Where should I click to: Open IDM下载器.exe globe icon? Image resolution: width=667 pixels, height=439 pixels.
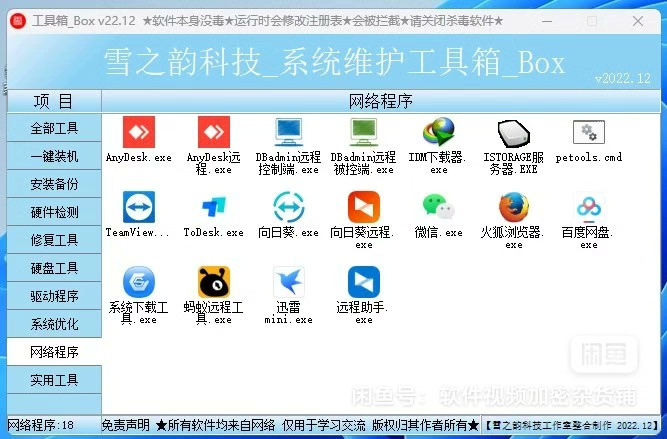pyautogui.click(x=439, y=132)
